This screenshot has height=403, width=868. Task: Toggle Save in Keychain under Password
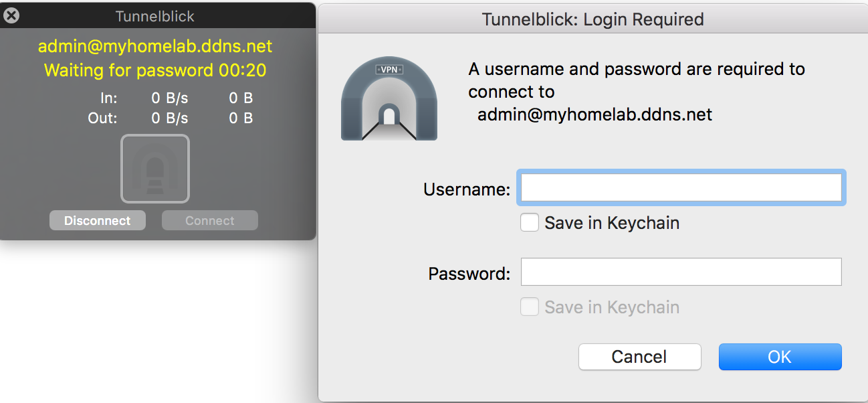[530, 307]
